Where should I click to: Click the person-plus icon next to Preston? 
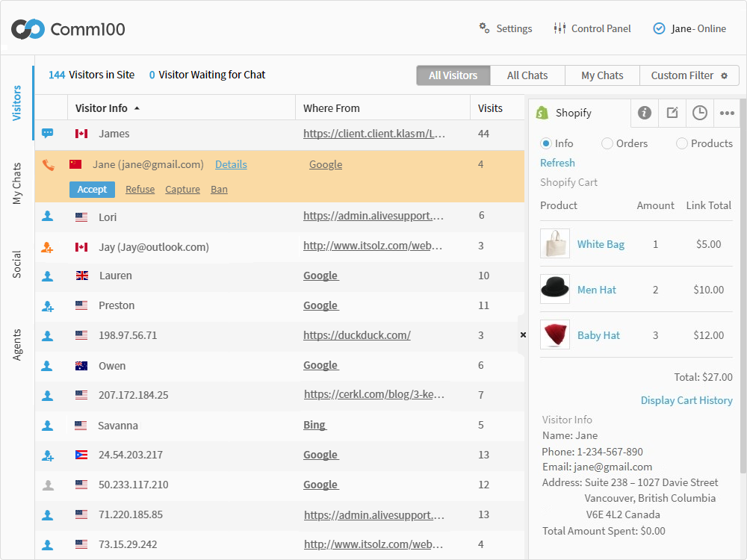click(48, 305)
